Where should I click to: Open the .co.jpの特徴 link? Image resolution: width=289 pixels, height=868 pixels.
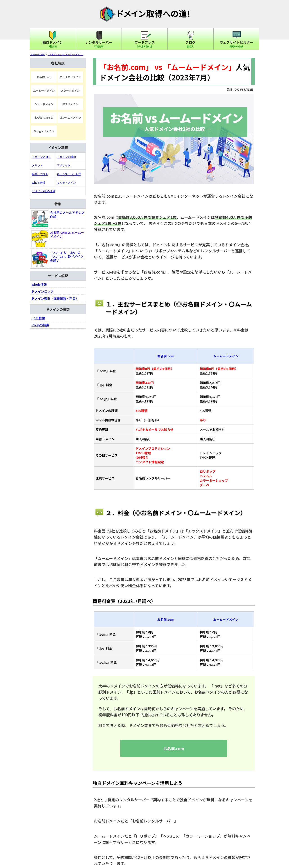click(40, 325)
